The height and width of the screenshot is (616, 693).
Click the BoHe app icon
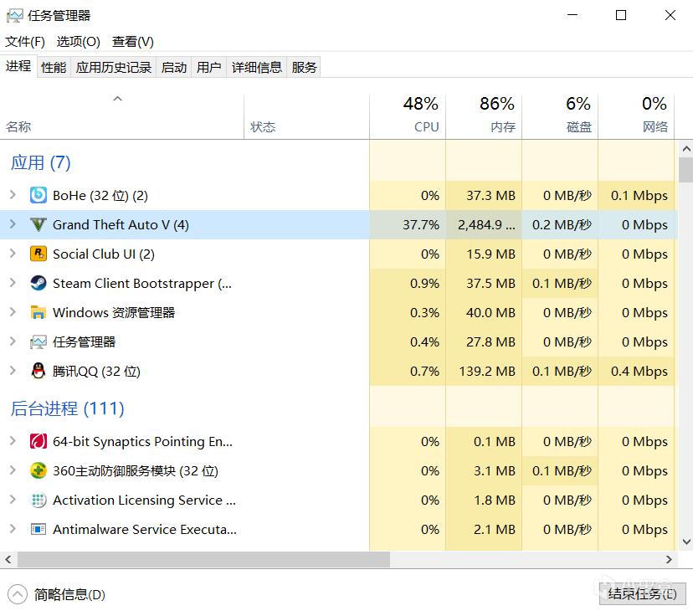(38, 195)
